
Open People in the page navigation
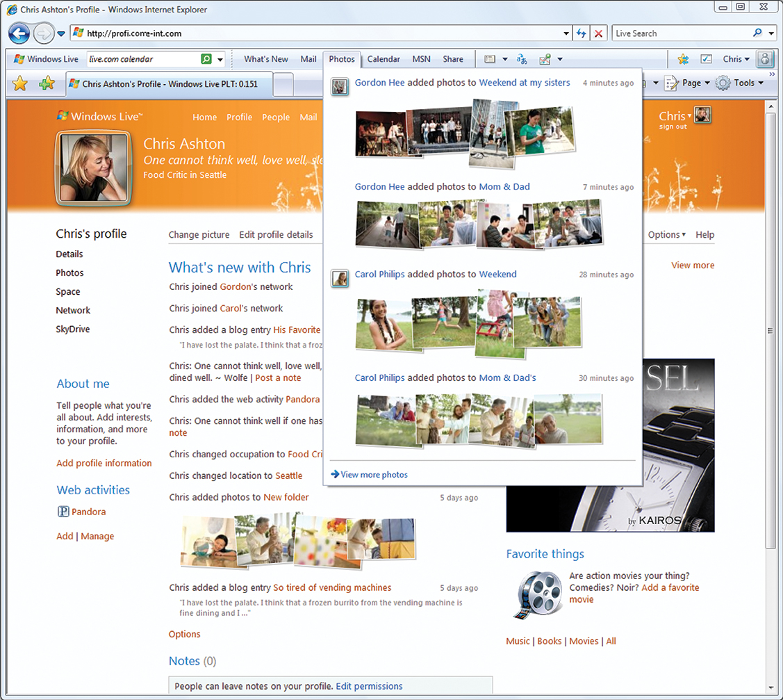click(x=276, y=117)
